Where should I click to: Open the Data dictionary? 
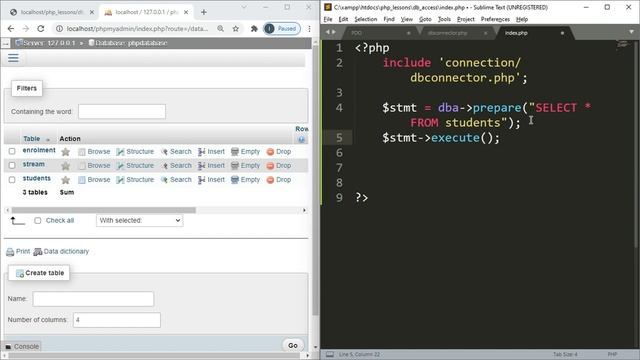click(61, 251)
